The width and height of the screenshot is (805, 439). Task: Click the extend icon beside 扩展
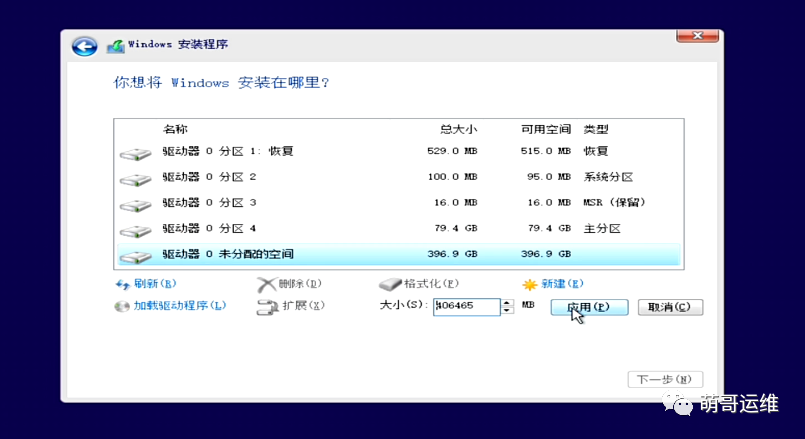pos(267,307)
